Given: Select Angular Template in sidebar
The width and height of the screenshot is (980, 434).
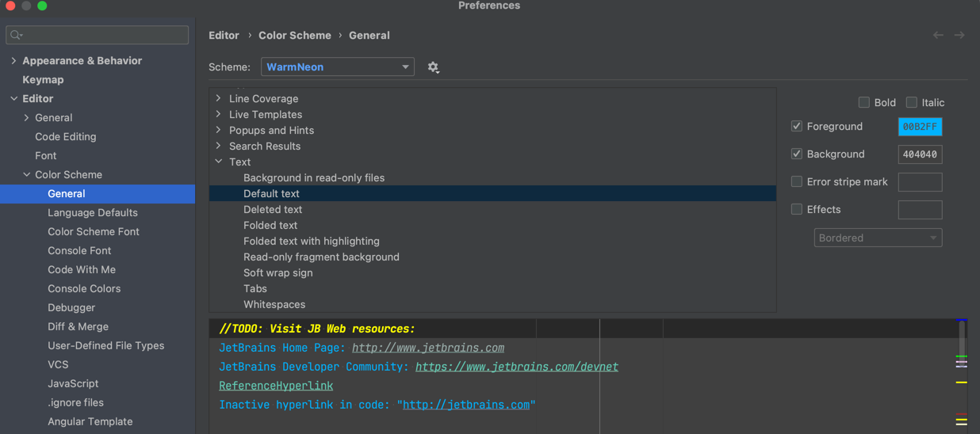Looking at the screenshot, I should 90,421.
